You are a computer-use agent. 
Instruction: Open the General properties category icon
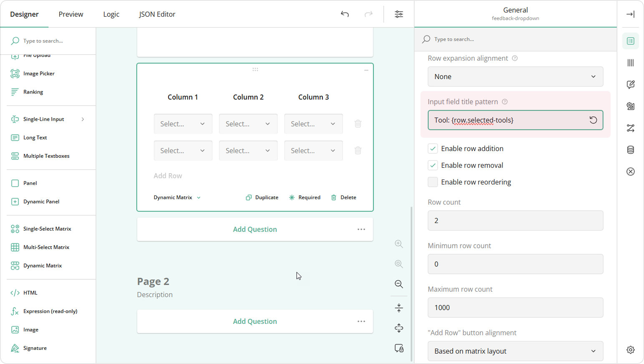pos(631,41)
